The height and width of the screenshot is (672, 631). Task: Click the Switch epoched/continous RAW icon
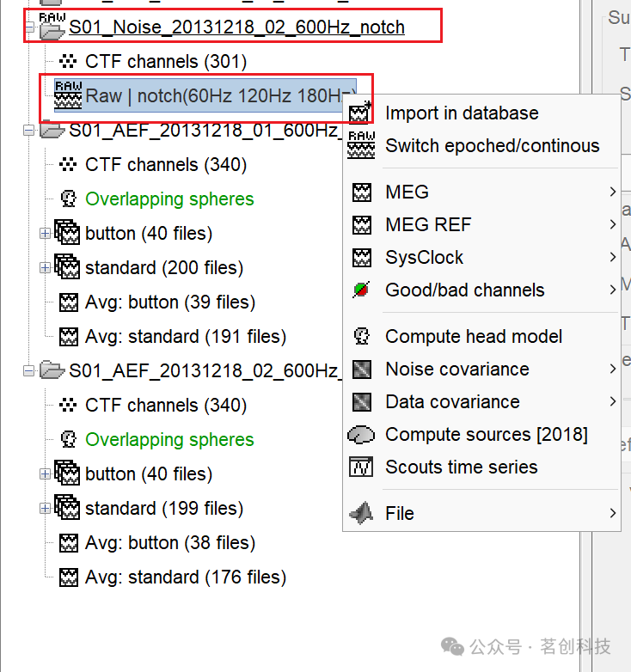click(361, 145)
